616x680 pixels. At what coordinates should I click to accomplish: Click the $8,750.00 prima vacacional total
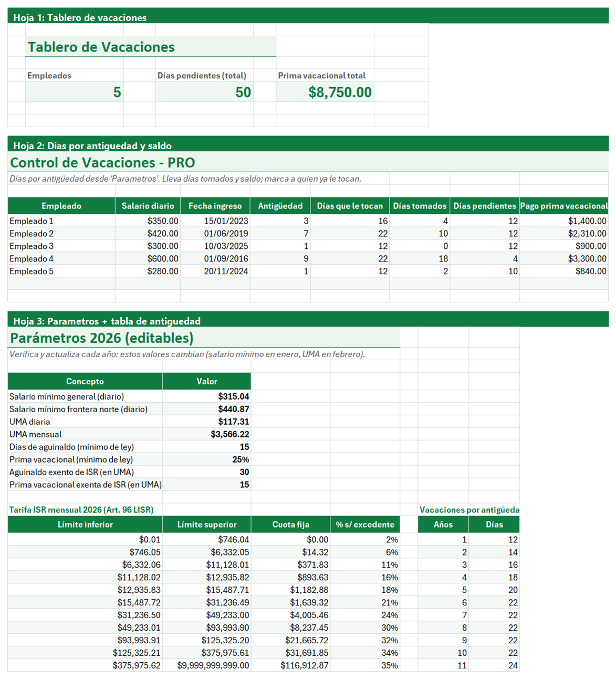tap(325, 92)
